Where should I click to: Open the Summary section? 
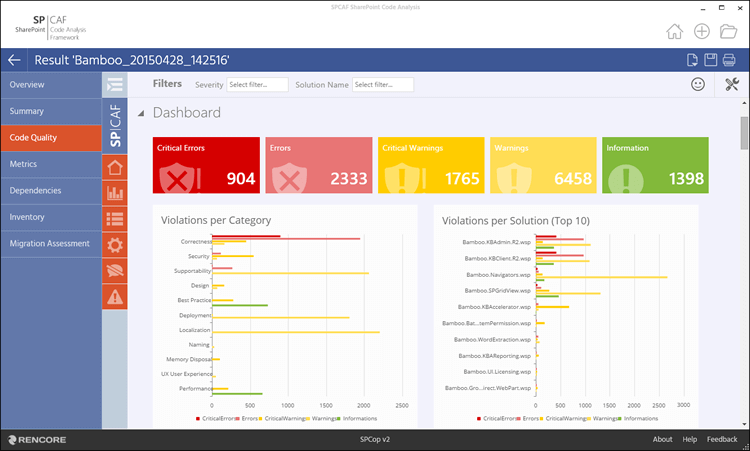(x=51, y=111)
